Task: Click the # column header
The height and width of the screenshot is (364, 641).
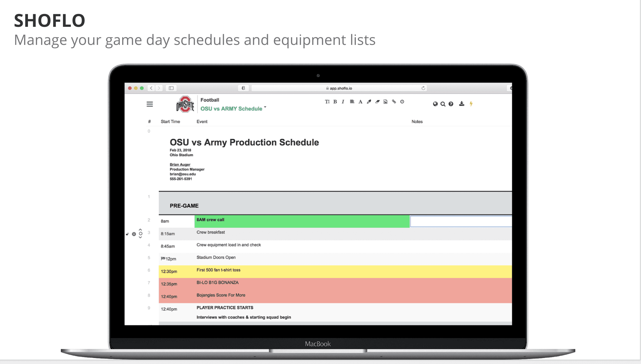Action: coord(149,122)
